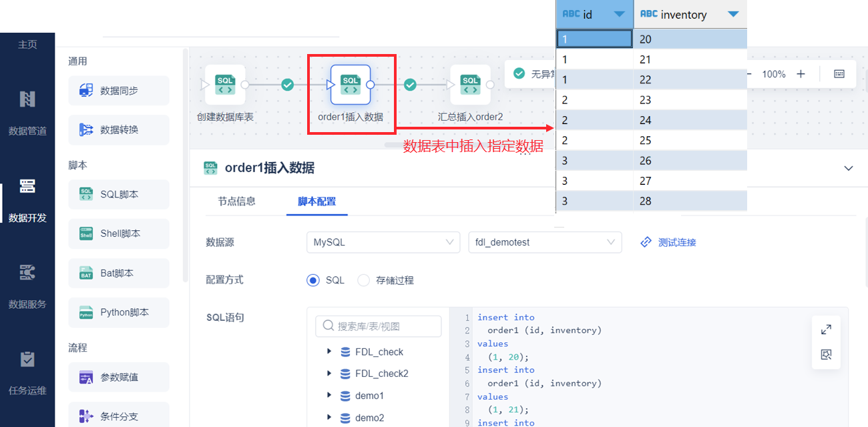This screenshot has width=868, height=427.
Task: Select the demo1 database in the tree
Action: [369, 396]
